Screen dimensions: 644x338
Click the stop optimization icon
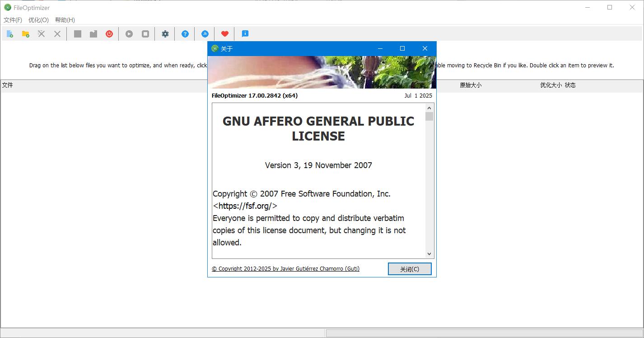tap(145, 34)
